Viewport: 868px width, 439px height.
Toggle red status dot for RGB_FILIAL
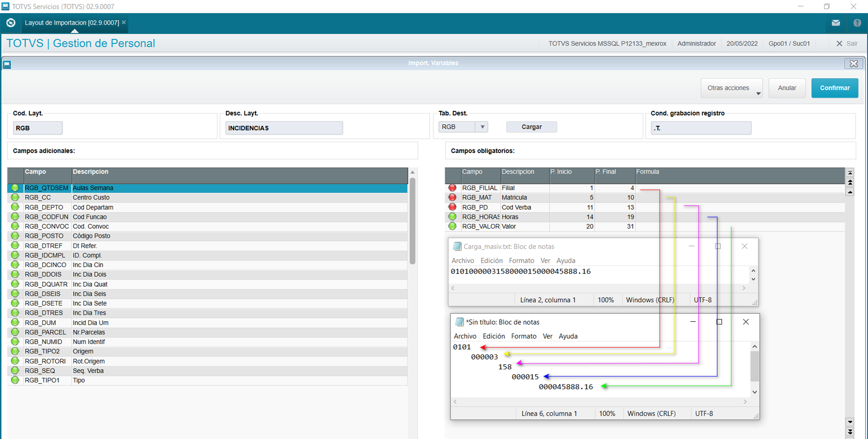(452, 188)
